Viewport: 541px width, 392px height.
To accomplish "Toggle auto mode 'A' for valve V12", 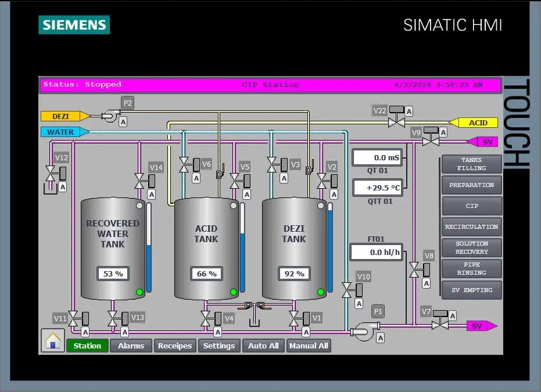I will click(62, 187).
